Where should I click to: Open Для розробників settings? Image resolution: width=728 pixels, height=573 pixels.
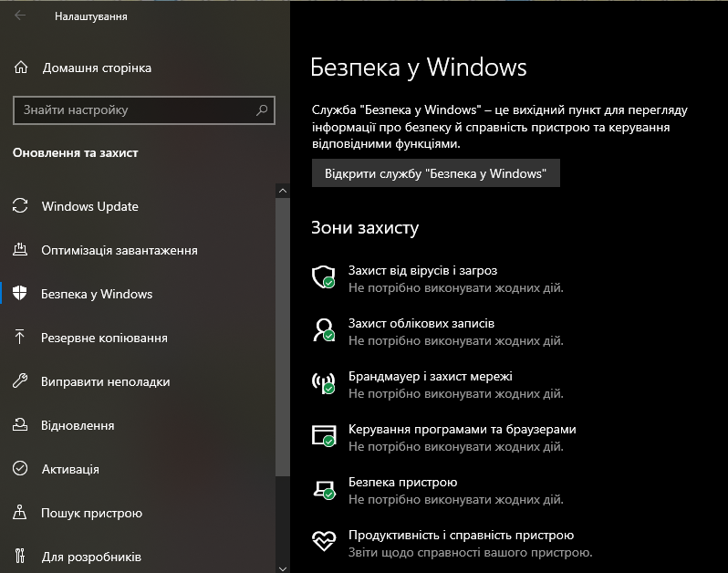pos(91,557)
